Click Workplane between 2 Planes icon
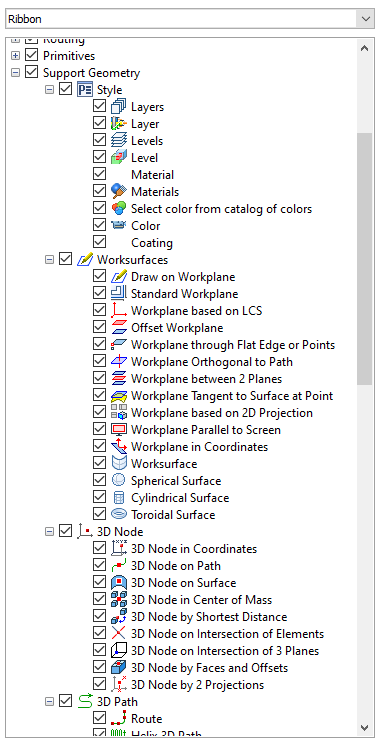Viewport: 379px width, 745px height. pos(118,379)
